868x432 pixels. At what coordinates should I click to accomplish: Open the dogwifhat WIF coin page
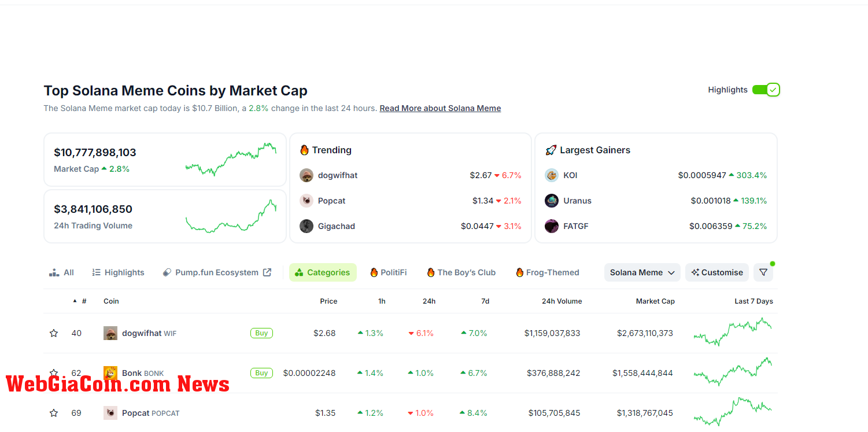click(x=149, y=333)
